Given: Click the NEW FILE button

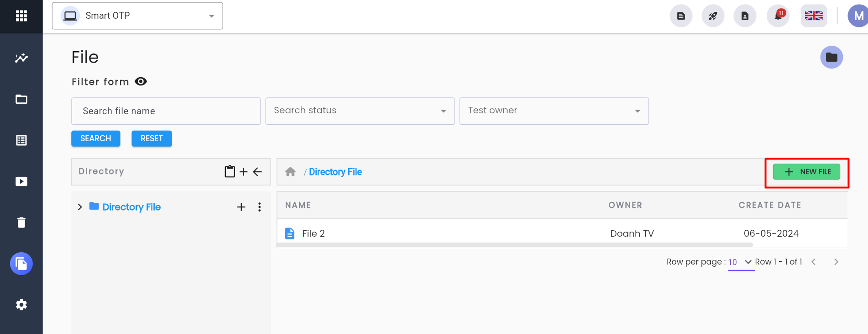Looking at the screenshot, I should 806,172.
